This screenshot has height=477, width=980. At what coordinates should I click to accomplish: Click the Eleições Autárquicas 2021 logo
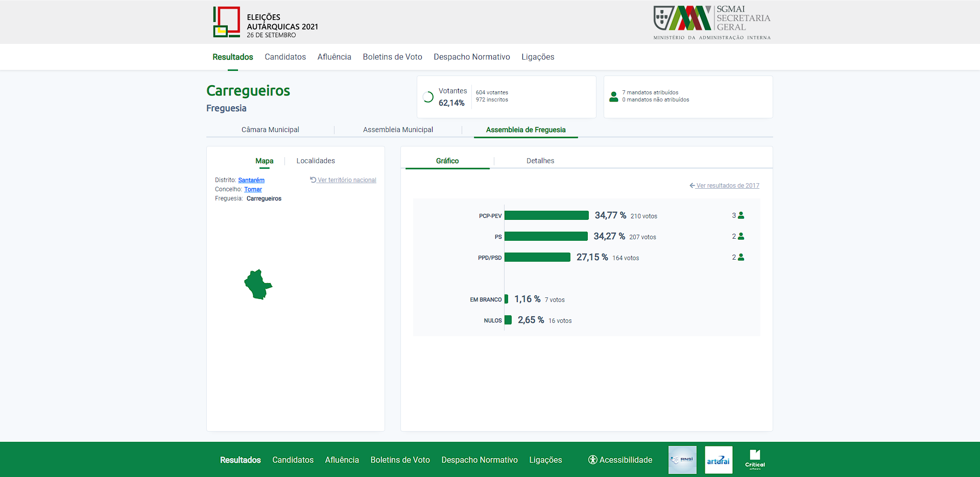tap(265, 22)
